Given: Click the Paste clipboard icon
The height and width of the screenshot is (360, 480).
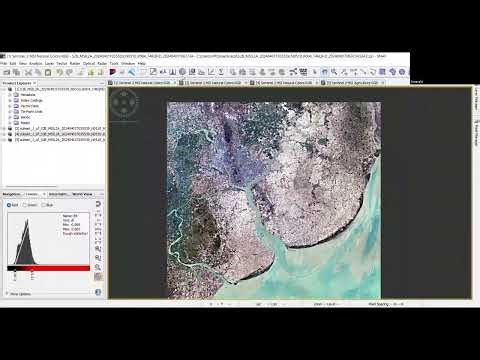Looking at the screenshot, I should click(48, 72).
